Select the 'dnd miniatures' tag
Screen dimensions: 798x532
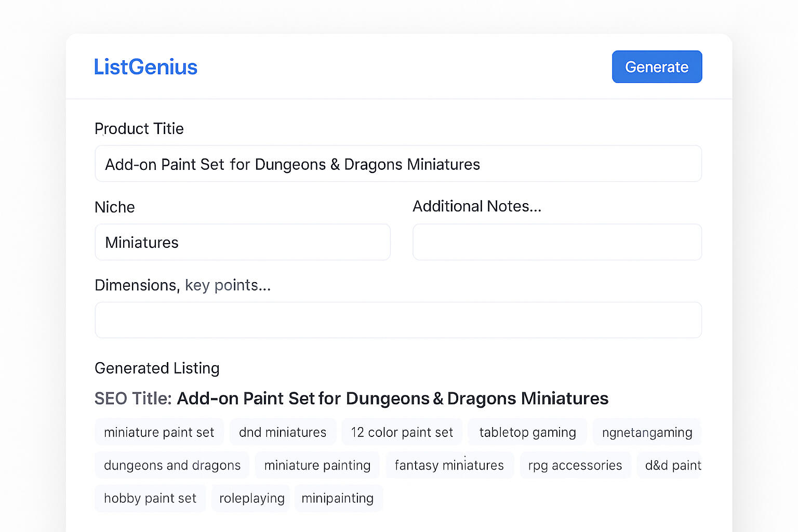click(283, 432)
